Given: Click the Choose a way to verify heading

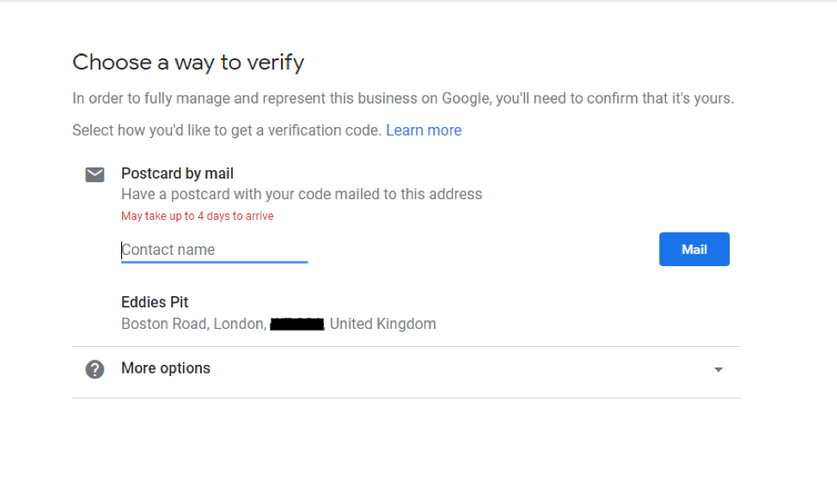Looking at the screenshot, I should coord(188,62).
